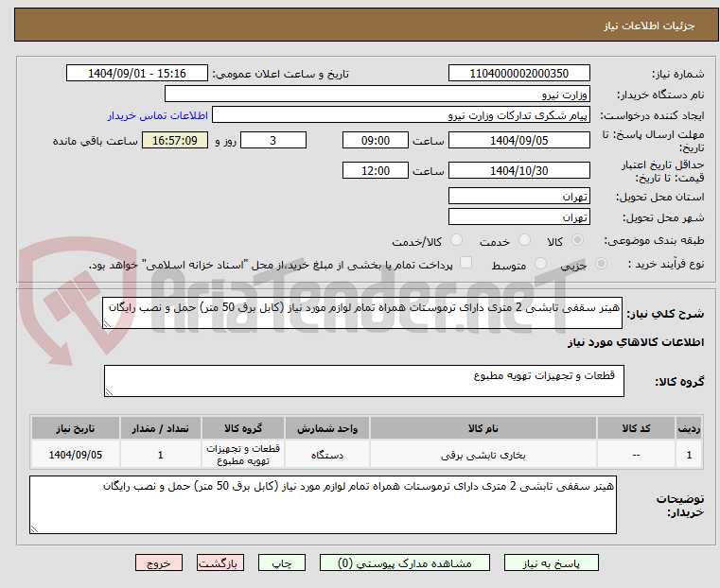This screenshot has width=720, height=588.
Task: Click the resize grip of گروه کالا box
Action: pos(109,391)
